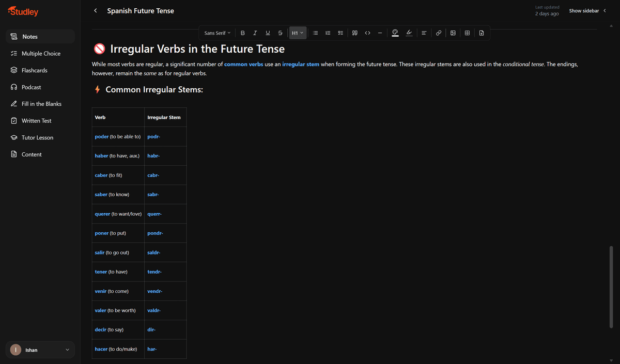The width and height of the screenshot is (620, 364).
Task: Click the Studley logo
Action: (23, 11)
